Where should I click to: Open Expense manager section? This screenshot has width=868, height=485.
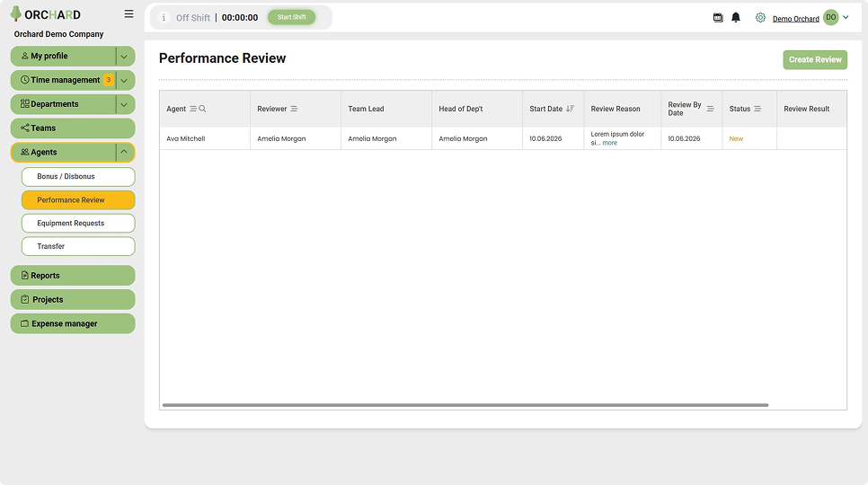pyautogui.click(x=73, y=323)
